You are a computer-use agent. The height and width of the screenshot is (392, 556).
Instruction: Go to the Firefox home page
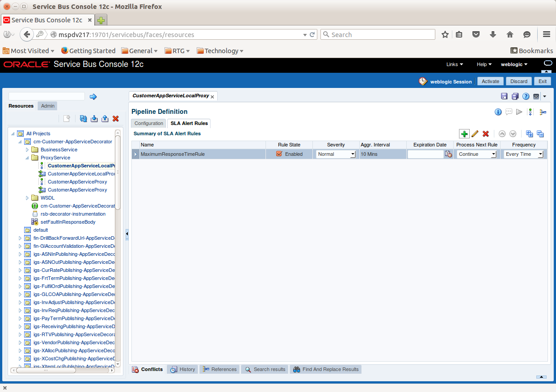(x=510, y=34)
